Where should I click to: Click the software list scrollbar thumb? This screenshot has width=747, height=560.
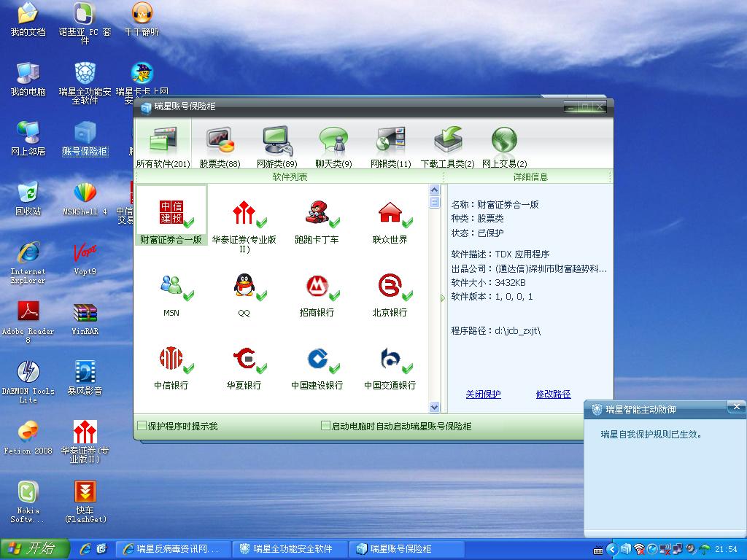point(434,203)
